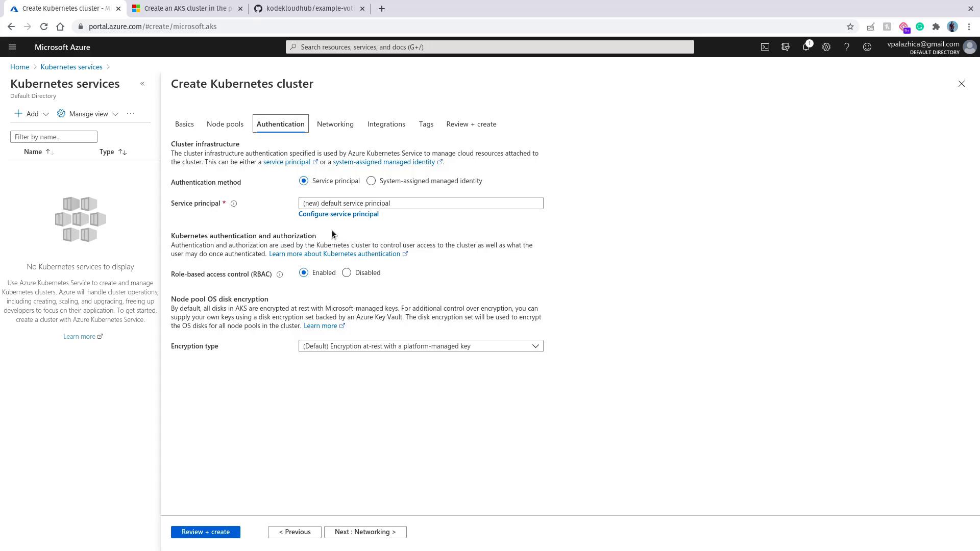Expand the Encryption type dropdown

click(421, 346)
